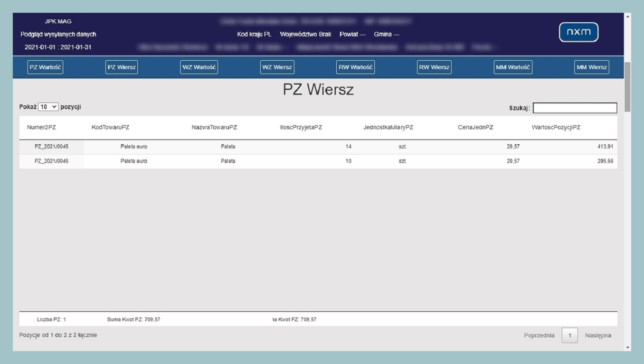The height and width of the screenshot is (364, 644).
Task: Click the nxm logo icon
Action: [578, 32]
